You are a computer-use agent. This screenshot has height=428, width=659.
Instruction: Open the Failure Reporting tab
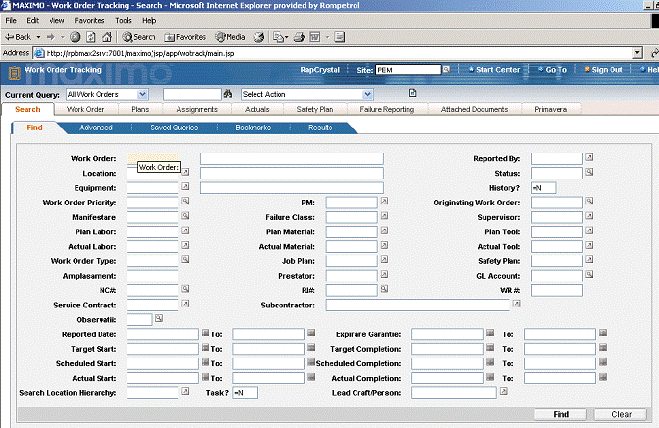click(387, 109)
